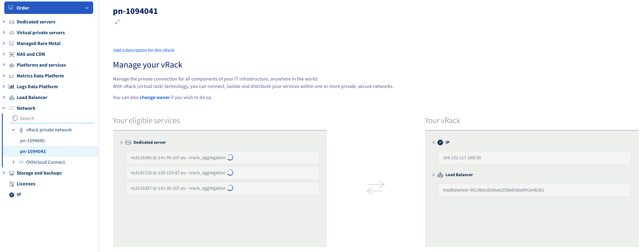Image resolution: width=644 pixels, height=252 pixels.
Task: Click the search magnifier icon in sidebar
Action: (x=15, y=118)
